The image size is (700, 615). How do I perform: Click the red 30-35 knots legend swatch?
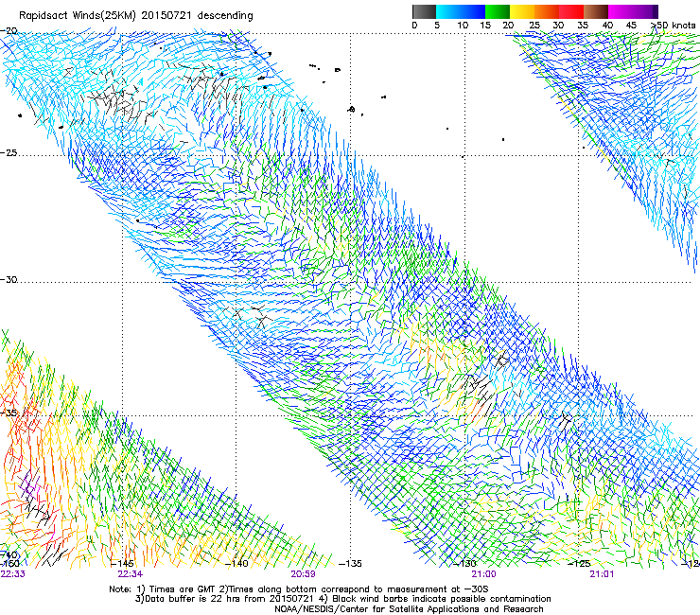[x=571, y=11]
